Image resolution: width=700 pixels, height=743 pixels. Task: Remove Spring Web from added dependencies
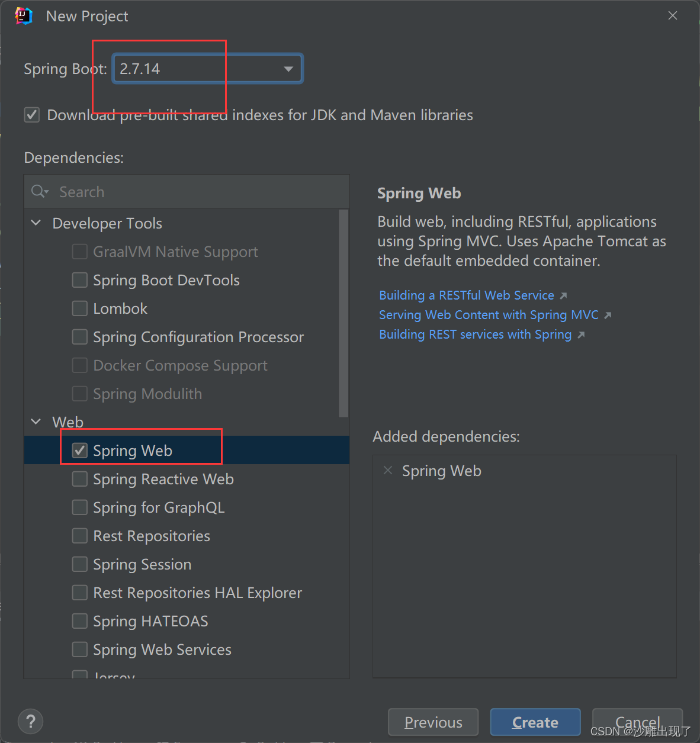point(388,471)
